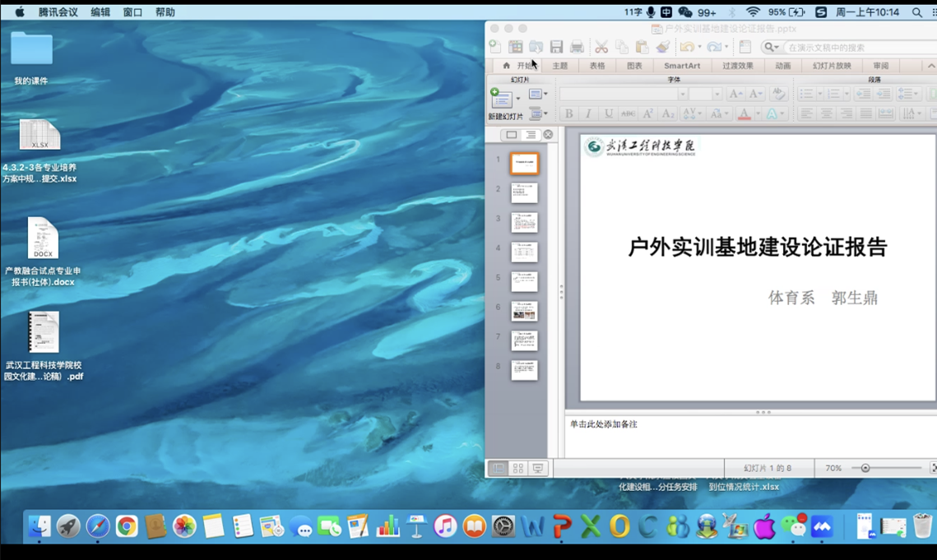Select slide 6 thumbnail in slide panel
937x560 pixels.
point(524,311)
